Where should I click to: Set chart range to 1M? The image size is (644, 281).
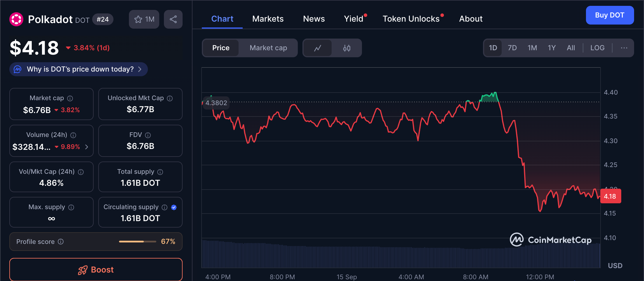[532, 48]
